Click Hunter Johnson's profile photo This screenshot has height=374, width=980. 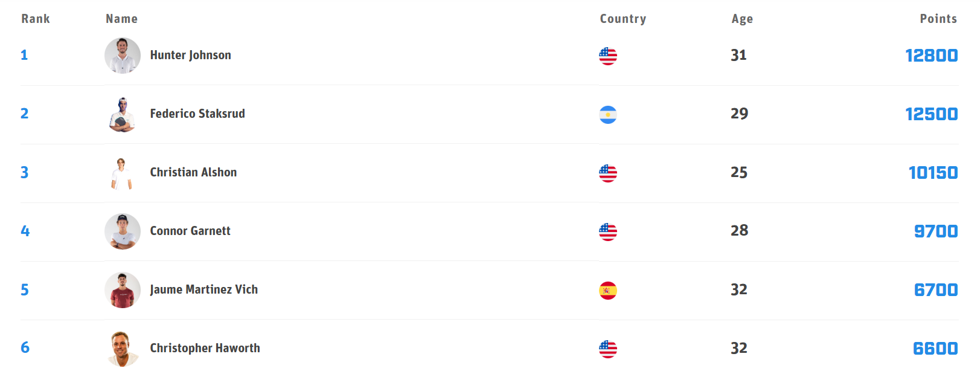(x=123, y=56)
